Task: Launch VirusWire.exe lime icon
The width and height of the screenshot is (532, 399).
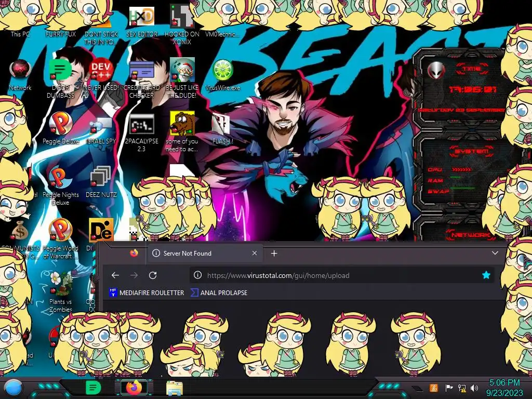Action: pyautogui.click(x=222, y=70)
